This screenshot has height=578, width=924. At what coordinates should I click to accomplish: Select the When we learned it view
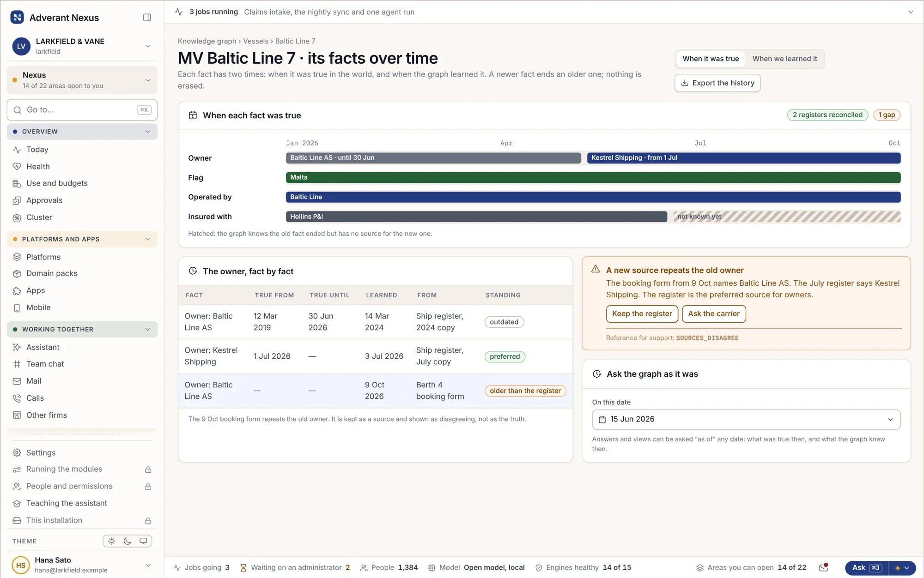click(784, 59)
